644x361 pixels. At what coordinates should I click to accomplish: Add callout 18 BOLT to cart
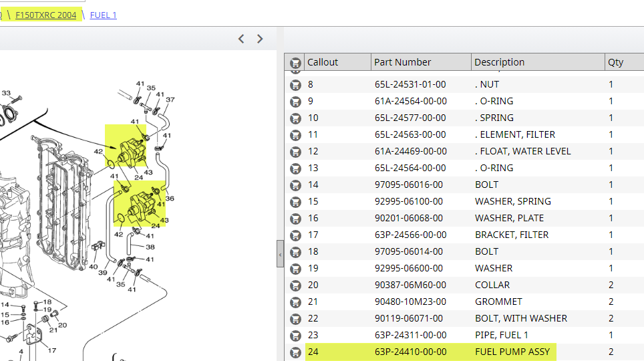[x=295, y=252]
